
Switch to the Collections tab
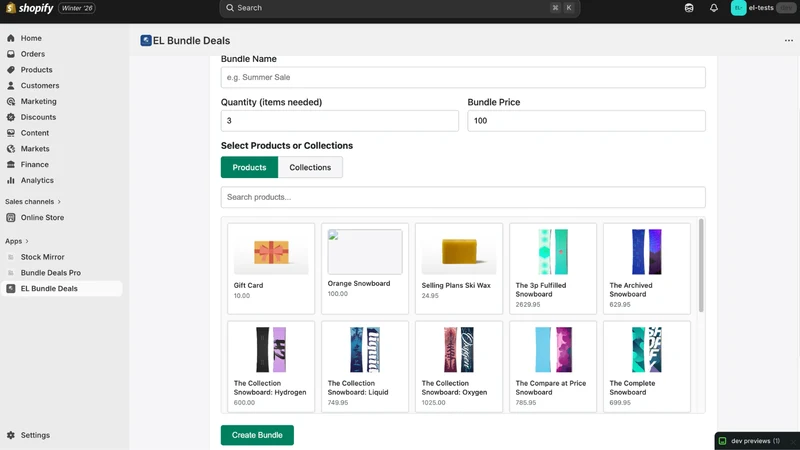310,167
